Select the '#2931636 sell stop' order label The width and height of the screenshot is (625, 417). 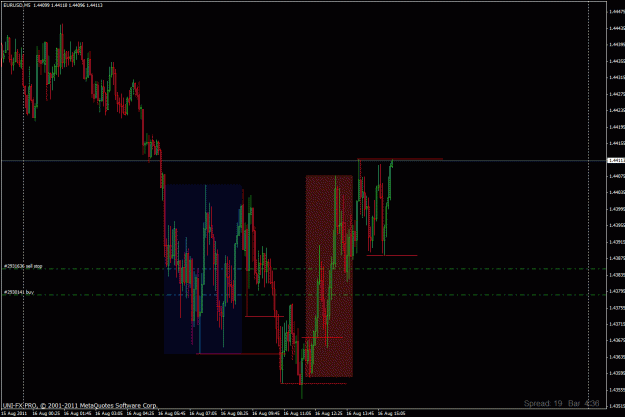pos(23,266)
